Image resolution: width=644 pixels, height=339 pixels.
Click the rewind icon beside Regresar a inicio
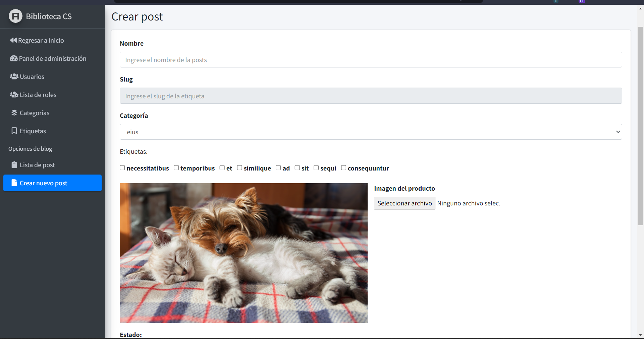click(13, 40)
